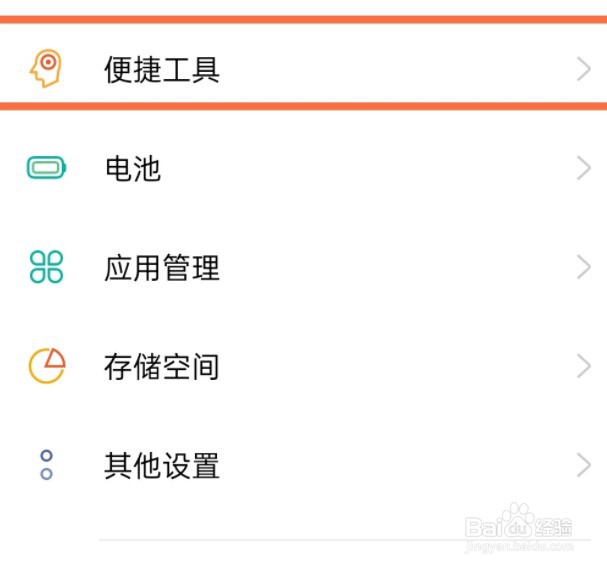
Task: Tap the chevron next to 存储空间
Action: coord(584,366)
